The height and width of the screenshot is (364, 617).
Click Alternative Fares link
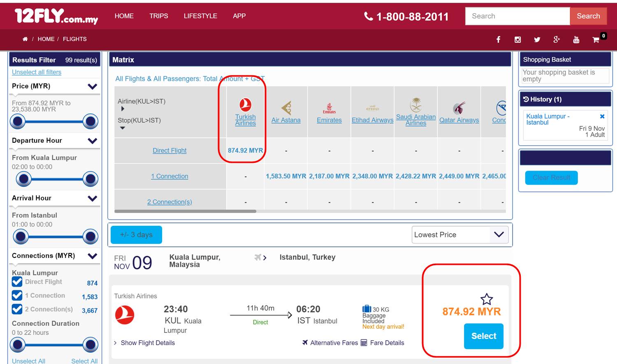click(330, 343)
